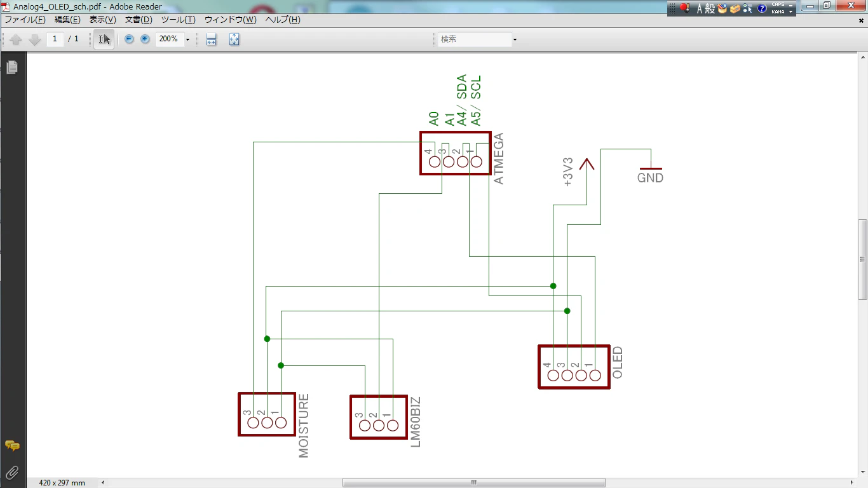Image resolution: width=868 pixels, height=488 pixels.
Task: Go to the next page with the down arrow
Action: 35,39
